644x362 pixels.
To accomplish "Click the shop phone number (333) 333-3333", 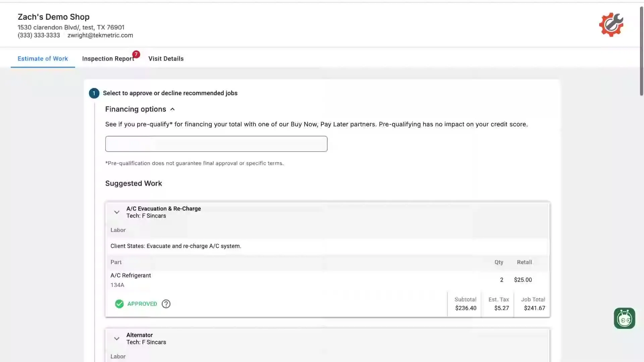I will [x=39, y=36].
